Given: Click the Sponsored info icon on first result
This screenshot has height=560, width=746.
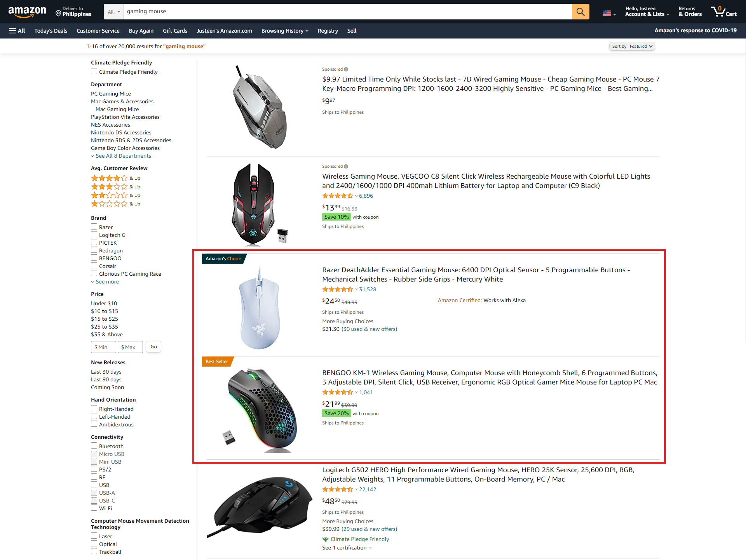Looking at the screenshot, I should (346, 70).
